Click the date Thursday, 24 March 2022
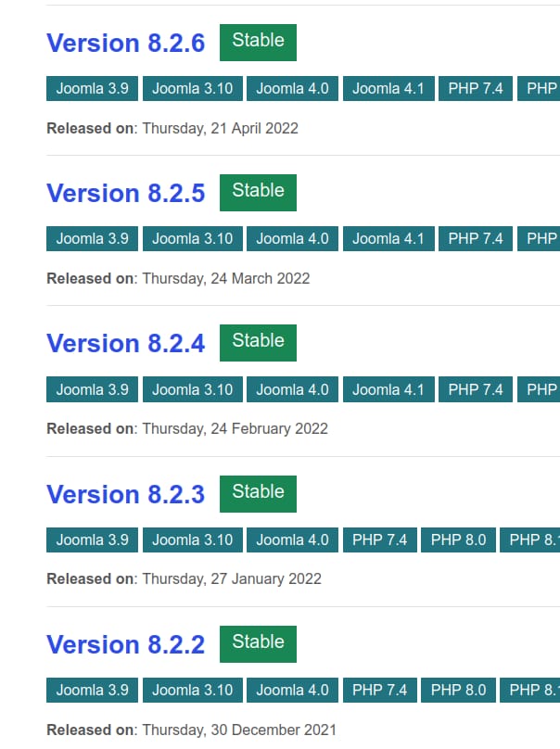Viewport: 560px width, 749px height. click(226, 278)
